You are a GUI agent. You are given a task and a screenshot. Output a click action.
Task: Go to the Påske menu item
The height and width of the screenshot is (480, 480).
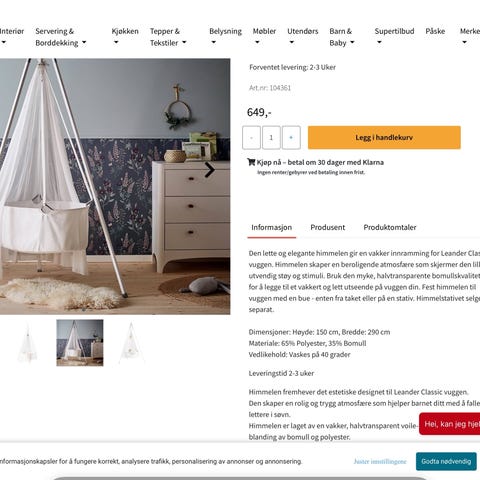pos(435,31)
